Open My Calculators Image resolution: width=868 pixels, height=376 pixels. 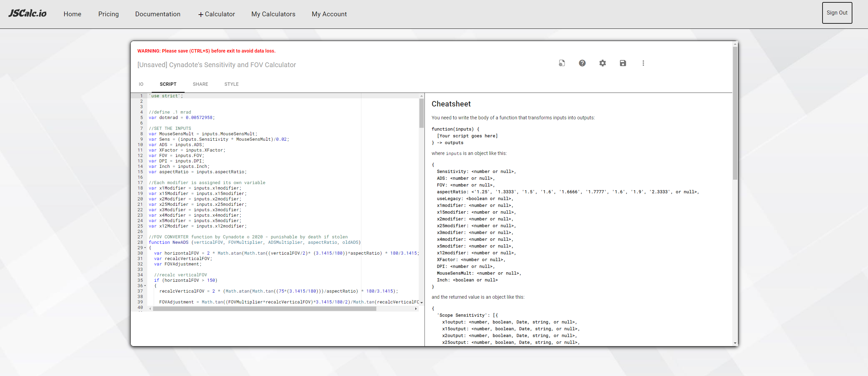273,14
